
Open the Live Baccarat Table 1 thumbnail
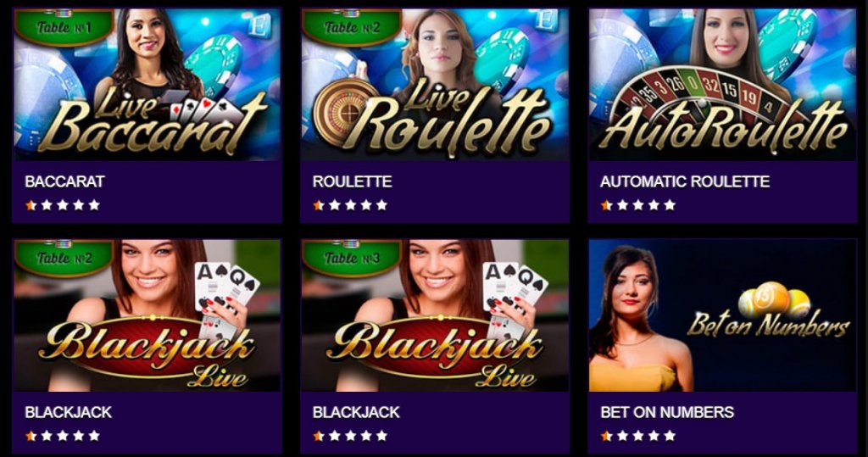[x=147, y=84]
